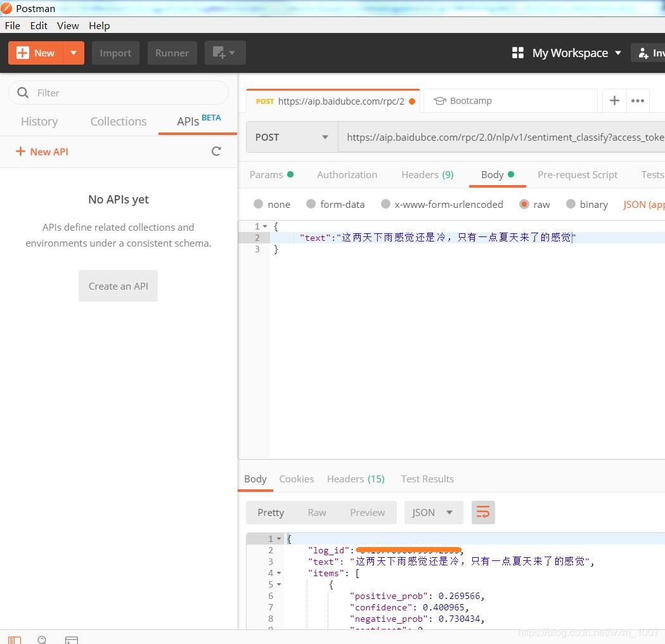Collapse the object at response line 5

click(279, 584)
